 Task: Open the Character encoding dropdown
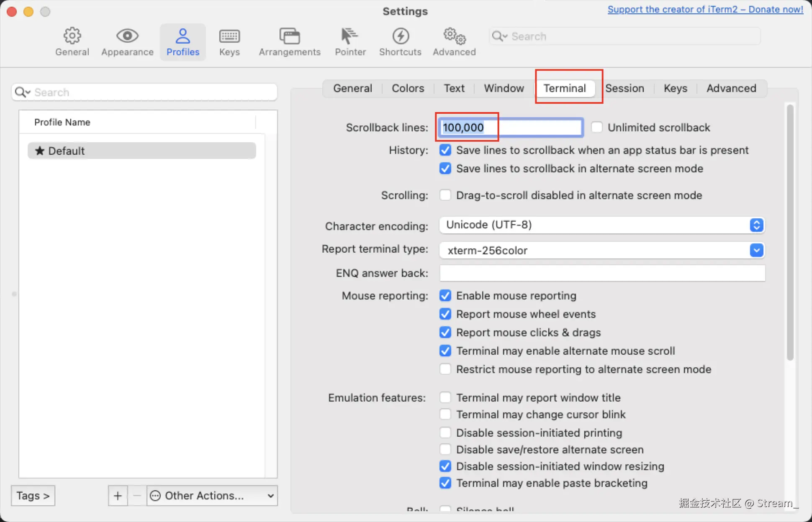point(601,225)
